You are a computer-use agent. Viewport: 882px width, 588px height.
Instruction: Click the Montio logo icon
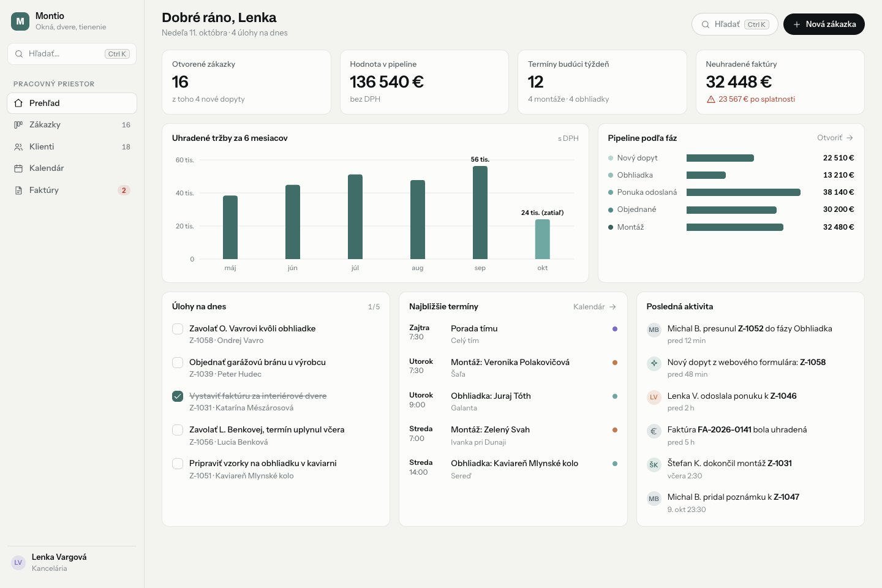click(x=20, y=21)
